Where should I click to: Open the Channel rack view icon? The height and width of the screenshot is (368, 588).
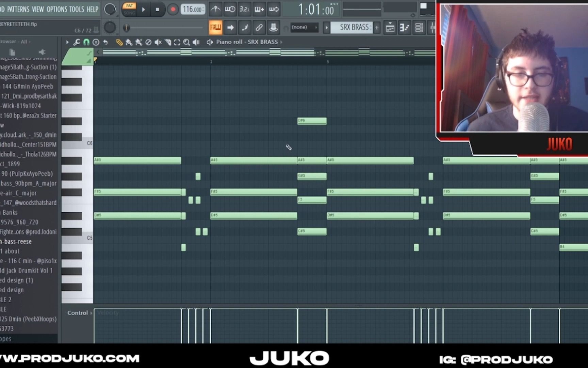coord(419,27)
